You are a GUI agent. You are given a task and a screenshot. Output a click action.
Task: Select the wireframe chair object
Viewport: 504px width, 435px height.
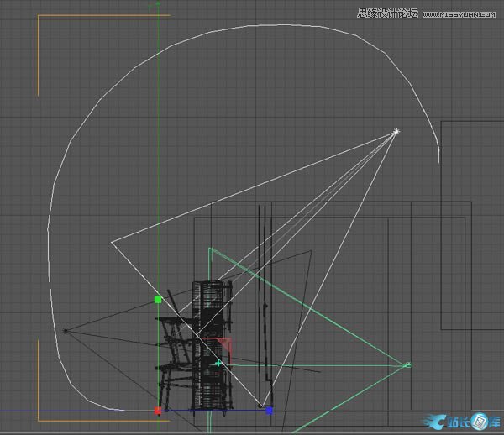pyautogui.click(x=173, y=361)
